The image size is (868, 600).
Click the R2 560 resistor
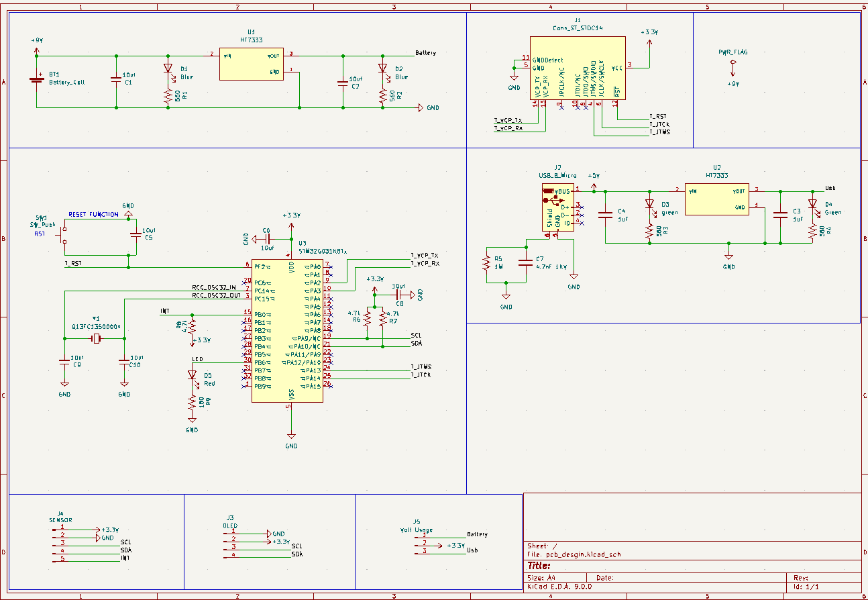coord(383,97)
